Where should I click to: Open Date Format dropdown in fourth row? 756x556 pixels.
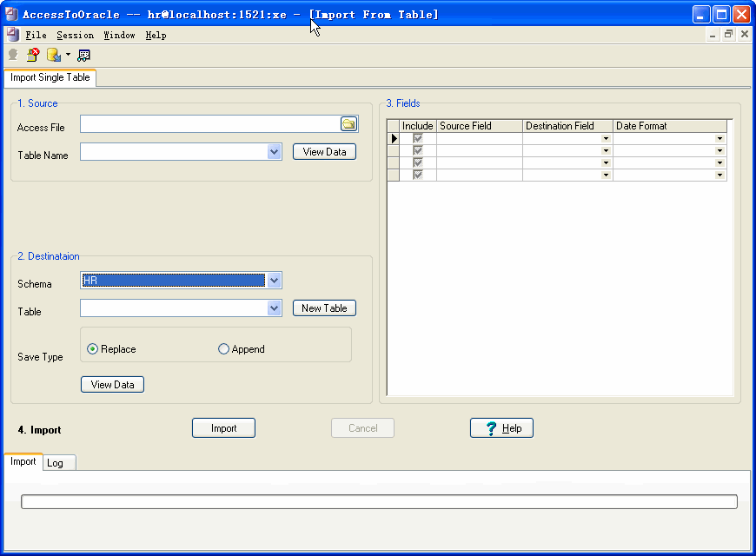[x=720, y=175]
